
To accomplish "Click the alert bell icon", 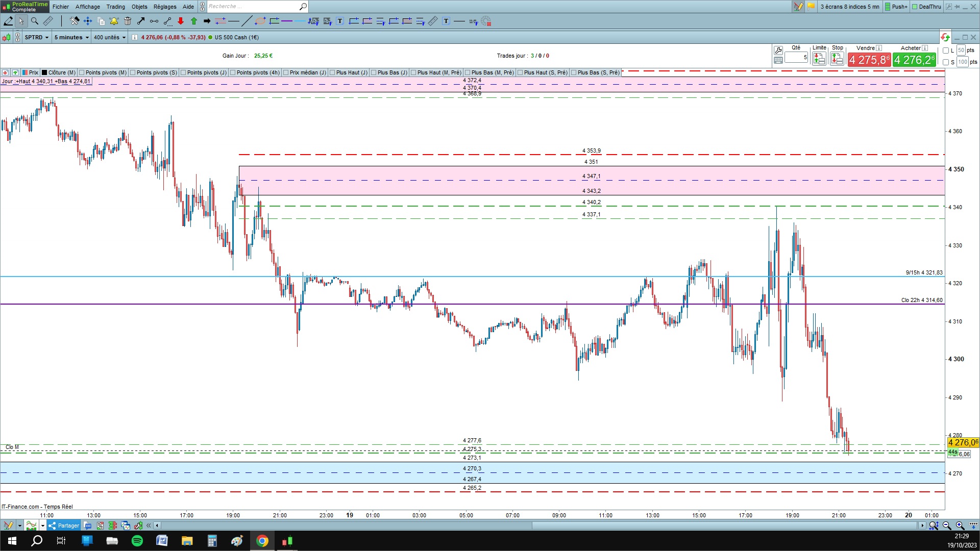I will [114, 21].
